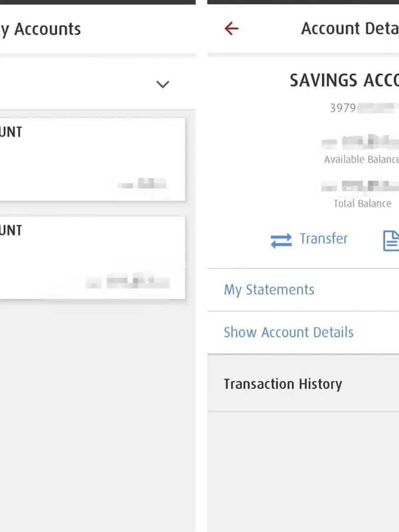399x532 pixels.
Task: Click the document icon beside Transfer
Action: pos(391,240)
